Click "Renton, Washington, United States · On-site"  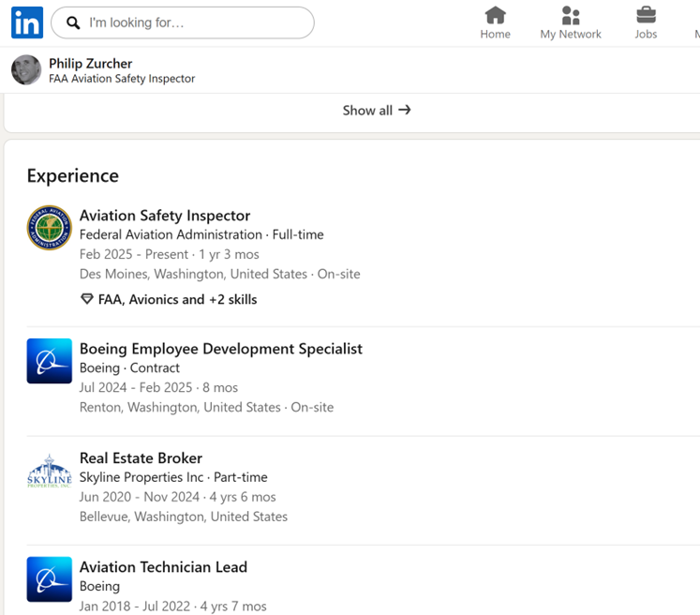pos(206,407)
